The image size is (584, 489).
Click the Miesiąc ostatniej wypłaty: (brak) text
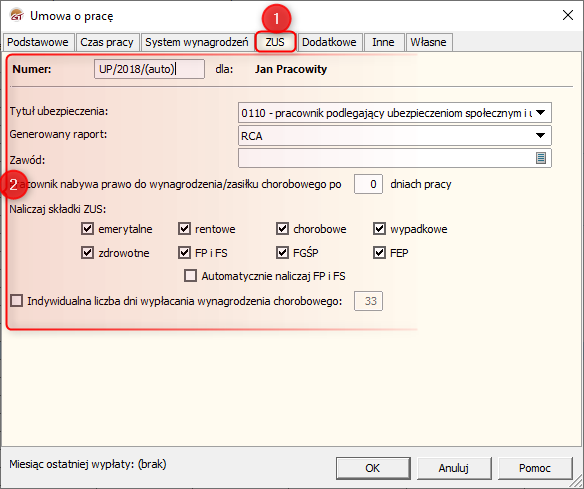[88, 464]
